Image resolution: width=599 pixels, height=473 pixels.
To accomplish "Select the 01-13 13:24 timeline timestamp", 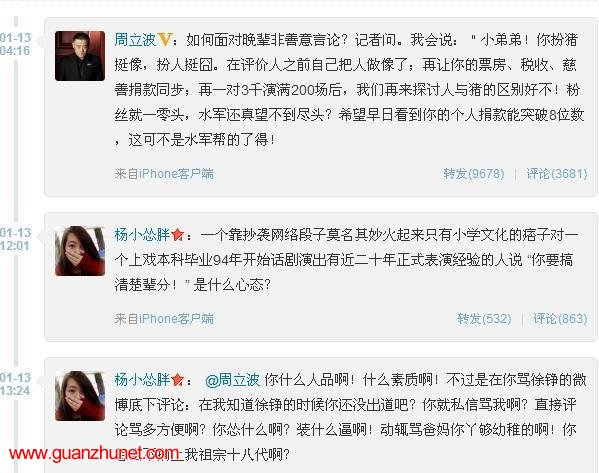I will [15, 384].
